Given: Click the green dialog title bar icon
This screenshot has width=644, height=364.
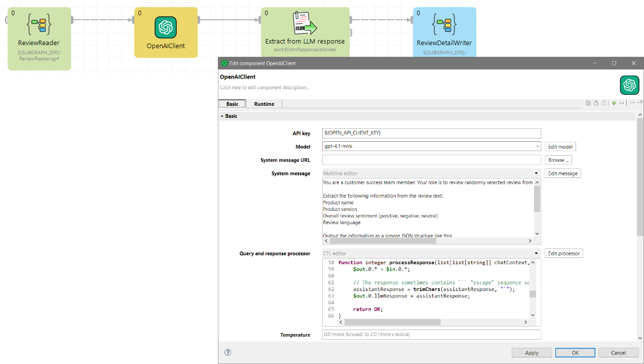Looking at the screenshot, I should 224,63.
